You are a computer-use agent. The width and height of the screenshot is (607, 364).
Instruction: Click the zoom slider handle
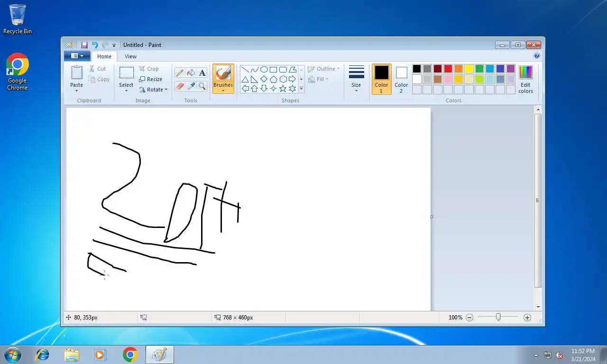498,317
